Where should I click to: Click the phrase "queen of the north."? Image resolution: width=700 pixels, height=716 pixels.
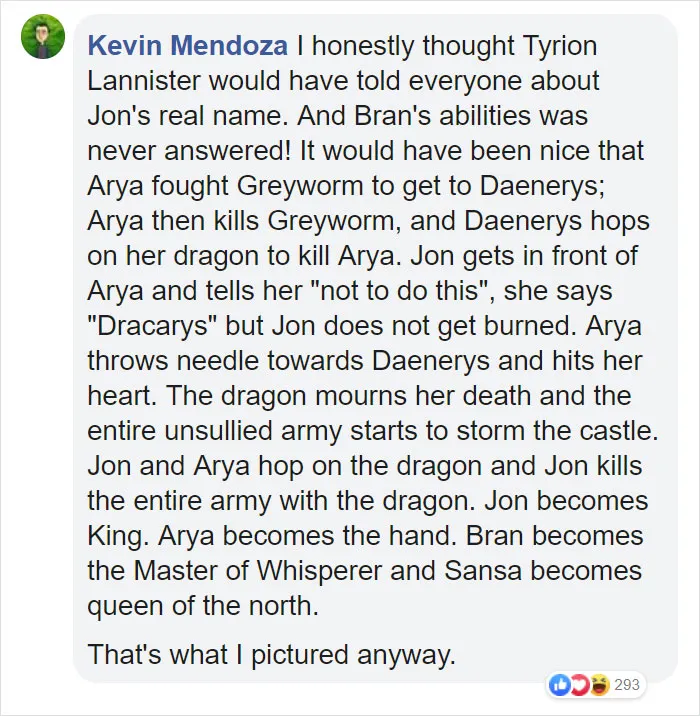point(203,606)
